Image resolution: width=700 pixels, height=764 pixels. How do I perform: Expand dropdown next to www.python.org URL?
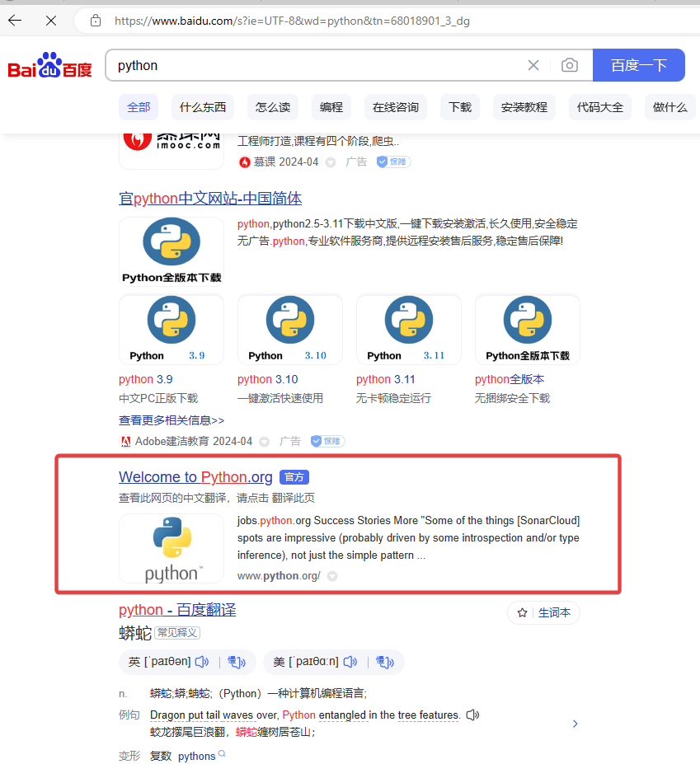click(x=332, y=576)
